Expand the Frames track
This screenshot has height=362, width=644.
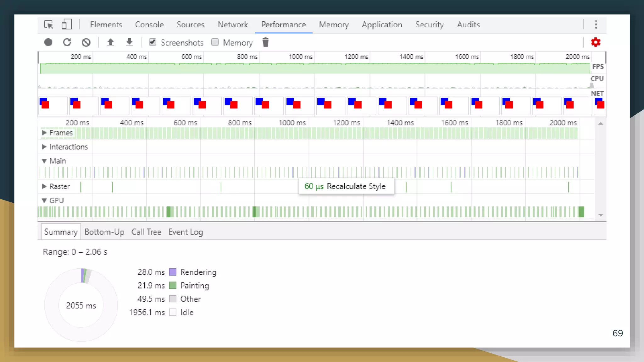point(44,133)
